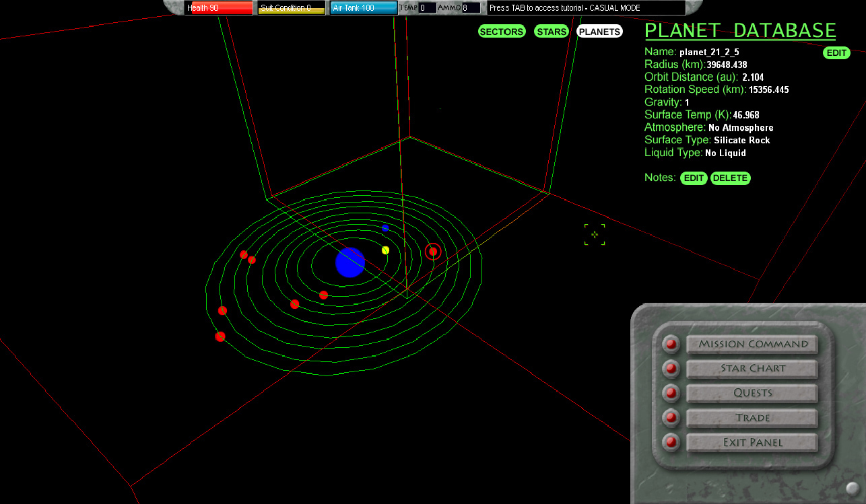This screenshot has width=866, height=504.
Task: Open Mission Command
Action: pyautogui.click(x=752, y=344)
